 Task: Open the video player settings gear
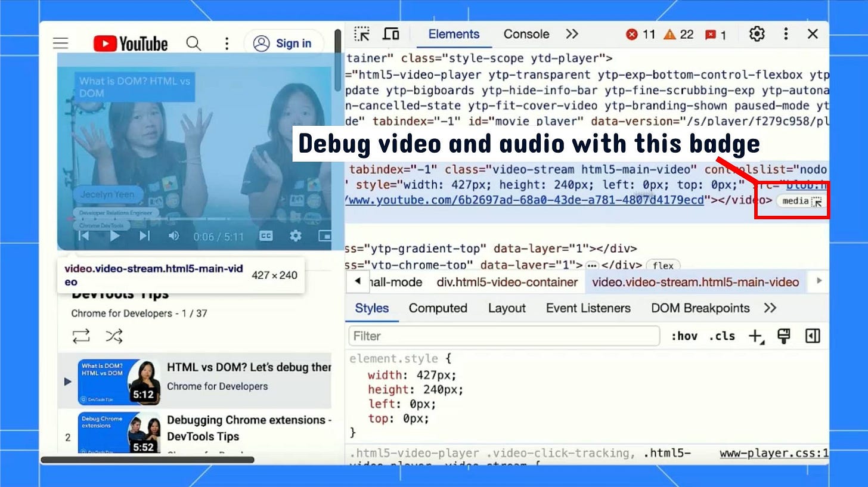point(295,236)
